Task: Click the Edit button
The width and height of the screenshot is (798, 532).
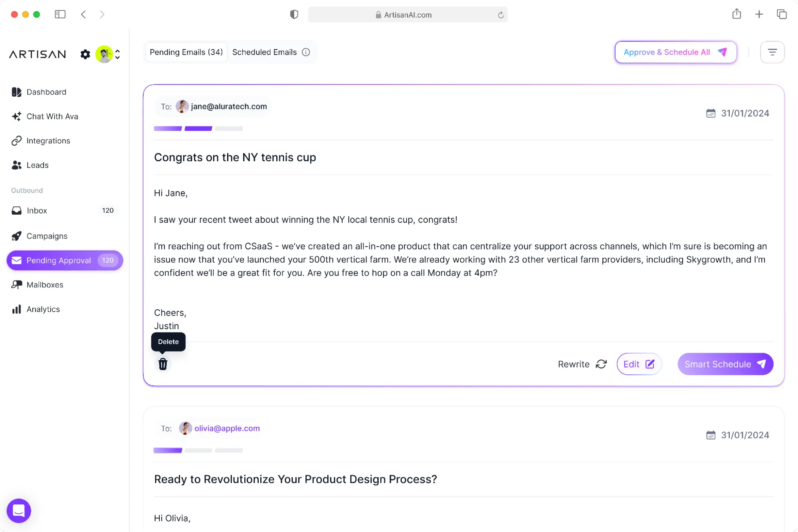Action: [639, 364]
